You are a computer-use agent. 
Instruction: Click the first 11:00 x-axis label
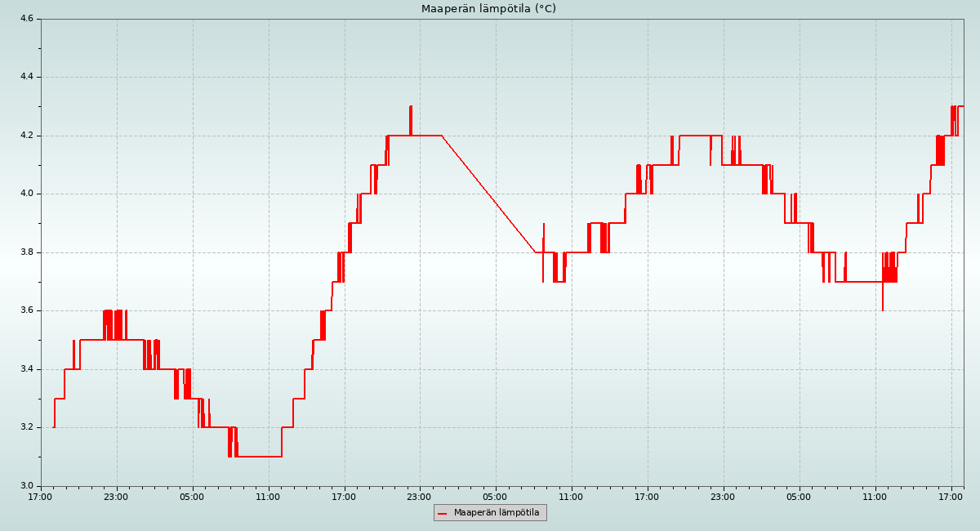coord(268,496)
